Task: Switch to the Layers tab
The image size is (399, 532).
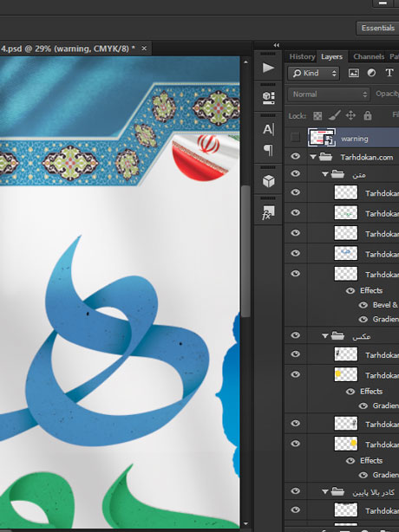Action: coord(331,56)
